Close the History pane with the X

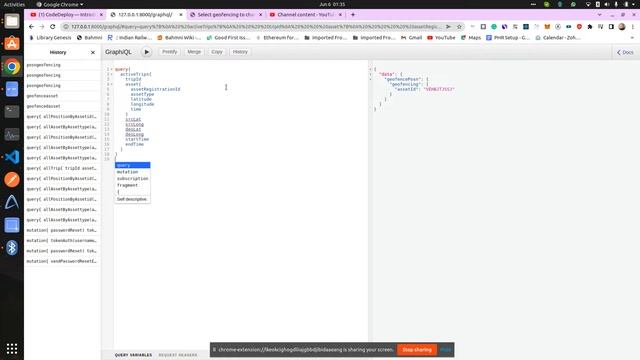tap(93, 52)
